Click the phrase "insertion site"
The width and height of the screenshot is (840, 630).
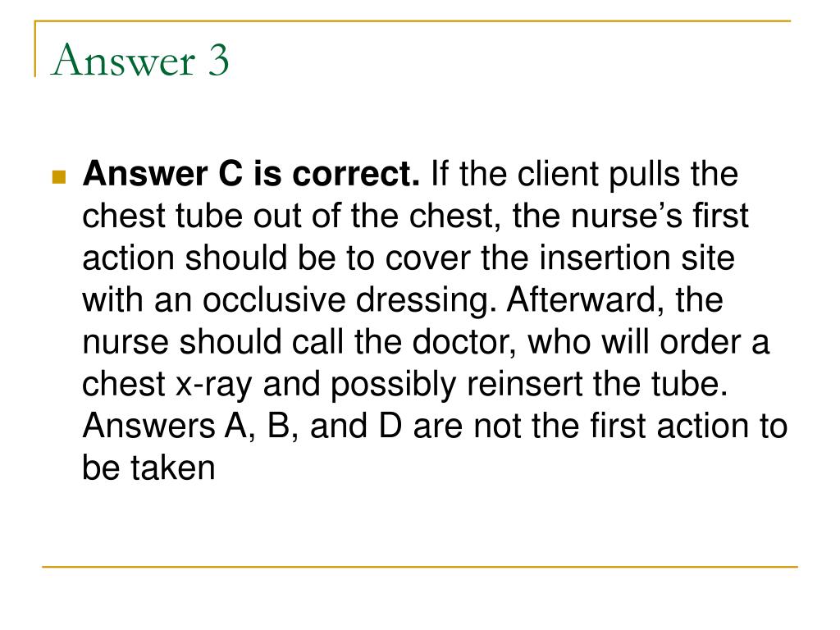point(637,258)
